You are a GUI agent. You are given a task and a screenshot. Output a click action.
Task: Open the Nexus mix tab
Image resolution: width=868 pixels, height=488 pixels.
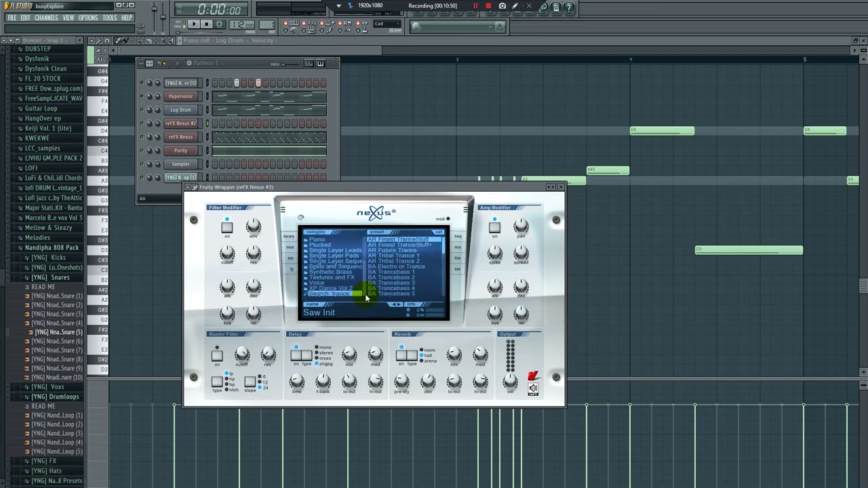[458, 247]
